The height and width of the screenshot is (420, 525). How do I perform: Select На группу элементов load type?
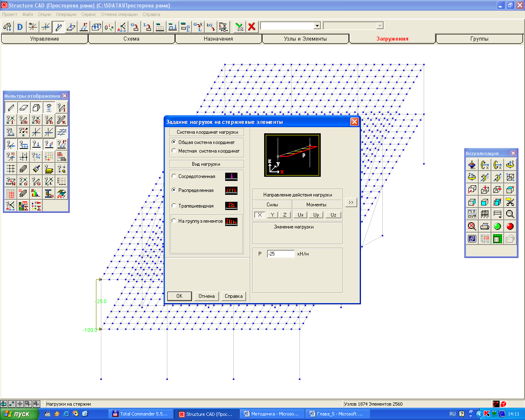click(x=174, y=221)
